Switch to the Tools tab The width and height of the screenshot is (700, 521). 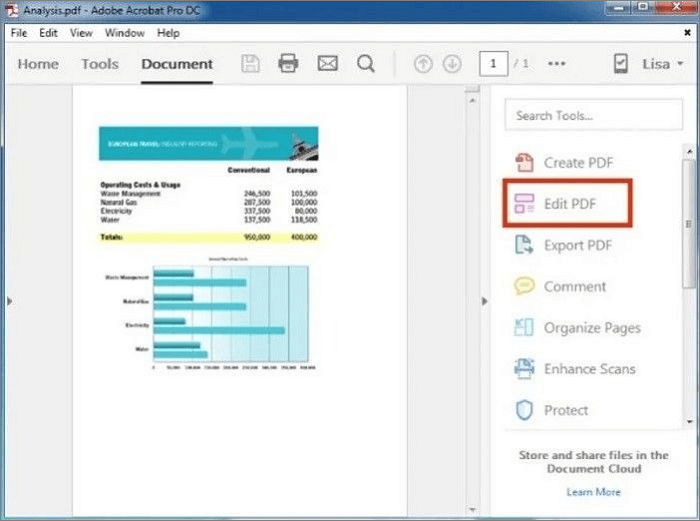(x=100, y=64)
